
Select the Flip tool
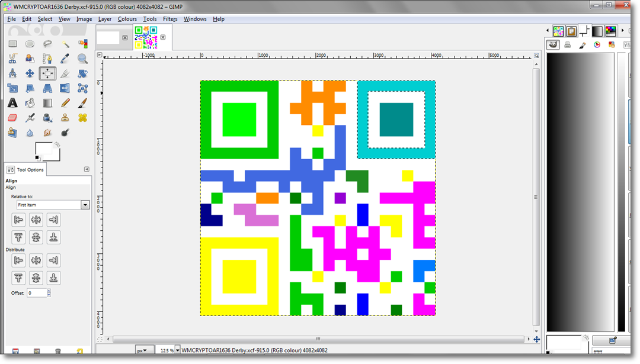65,88
